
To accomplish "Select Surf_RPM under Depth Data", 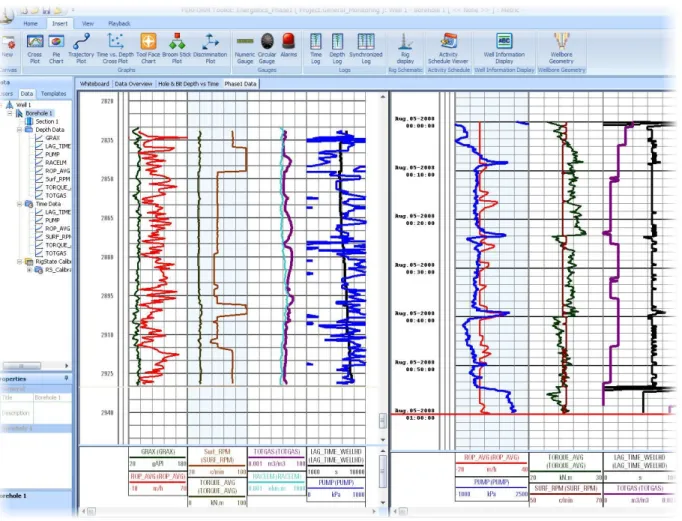I will click(x=57, y=179).
